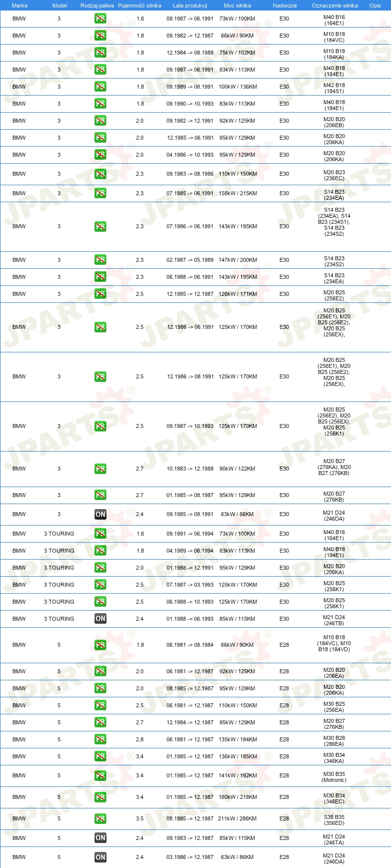
Task: Click petrol icon in E28 110kW/150KM row
Action: 100,705
